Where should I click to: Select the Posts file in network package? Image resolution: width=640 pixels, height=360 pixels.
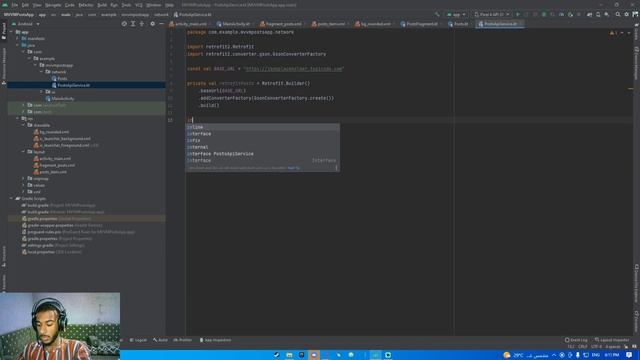[59, 78]
